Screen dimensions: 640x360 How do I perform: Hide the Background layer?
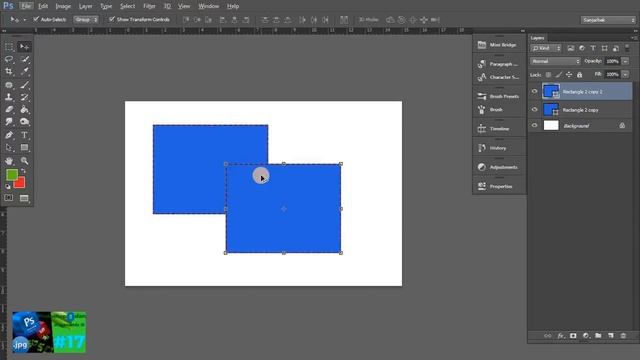534,125
